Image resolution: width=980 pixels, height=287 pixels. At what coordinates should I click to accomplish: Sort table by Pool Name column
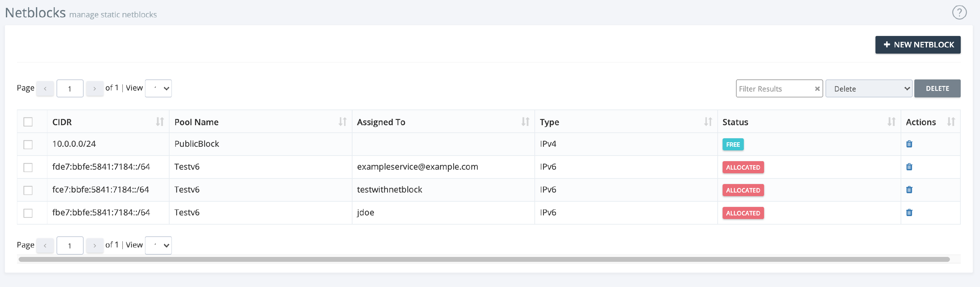[342, 122]
